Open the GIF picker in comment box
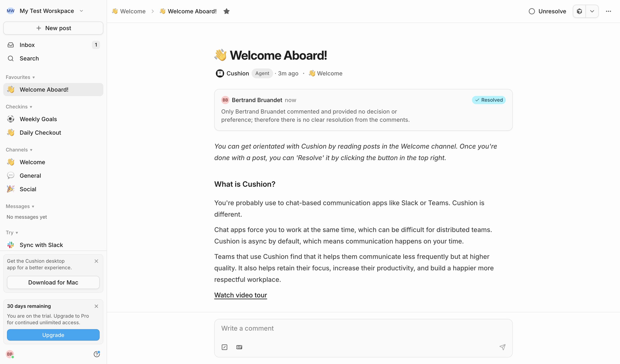 tap(239, 347)
